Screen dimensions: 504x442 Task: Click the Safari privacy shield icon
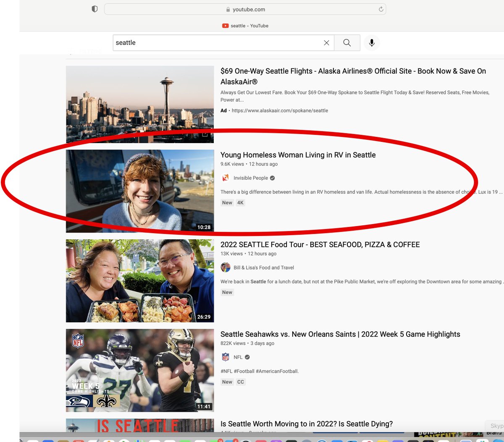95,9
